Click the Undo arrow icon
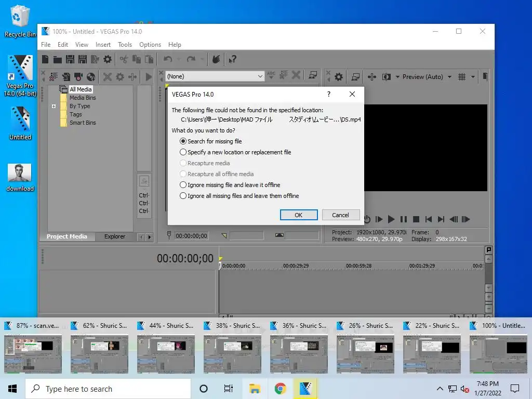Screen dimensions: 532x399 point(168,59)
